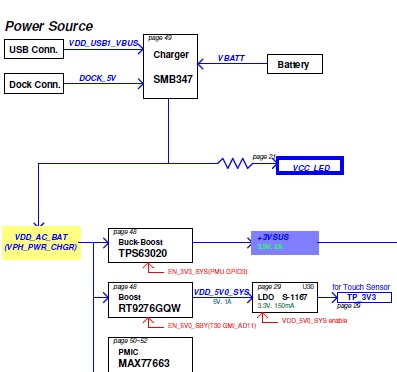The width and height of the screenshot is (397, 372).
Task: Click the yellow VDD_AC_BAT label box
Action: [41, 243]
